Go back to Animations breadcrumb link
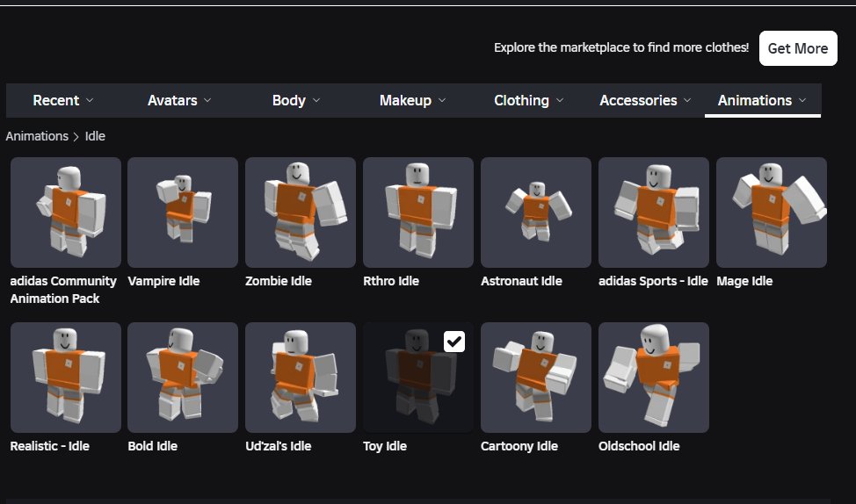856x504 pixels. point(37,136)
